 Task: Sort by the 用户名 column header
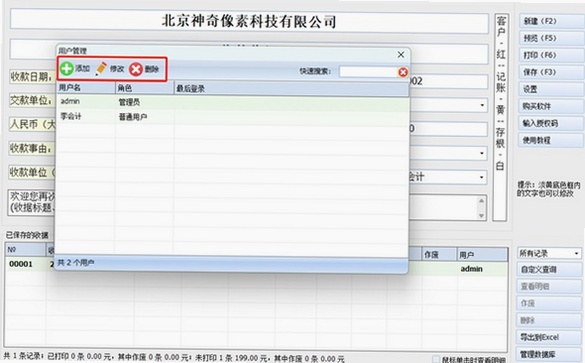(86, 88)
